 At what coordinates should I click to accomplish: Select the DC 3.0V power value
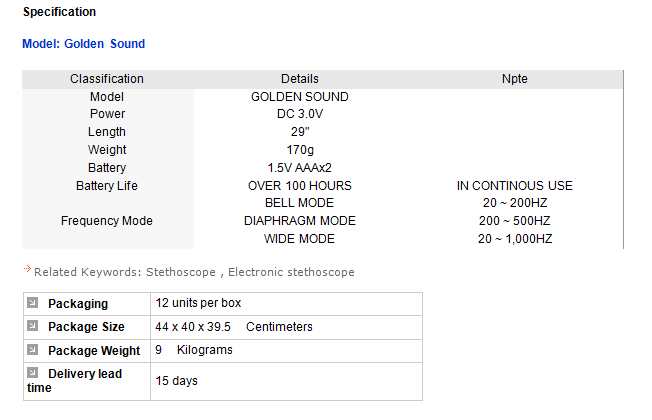299,114
